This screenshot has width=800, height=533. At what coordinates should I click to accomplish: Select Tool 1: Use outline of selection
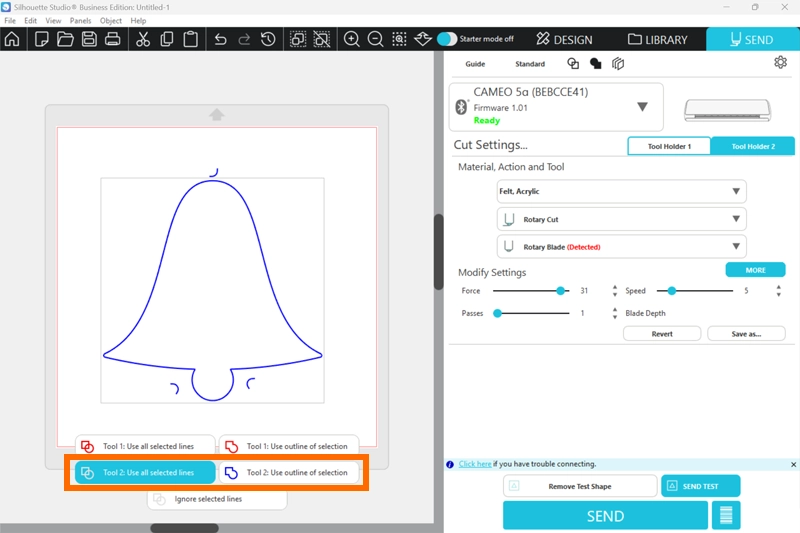tap(288, 446)
